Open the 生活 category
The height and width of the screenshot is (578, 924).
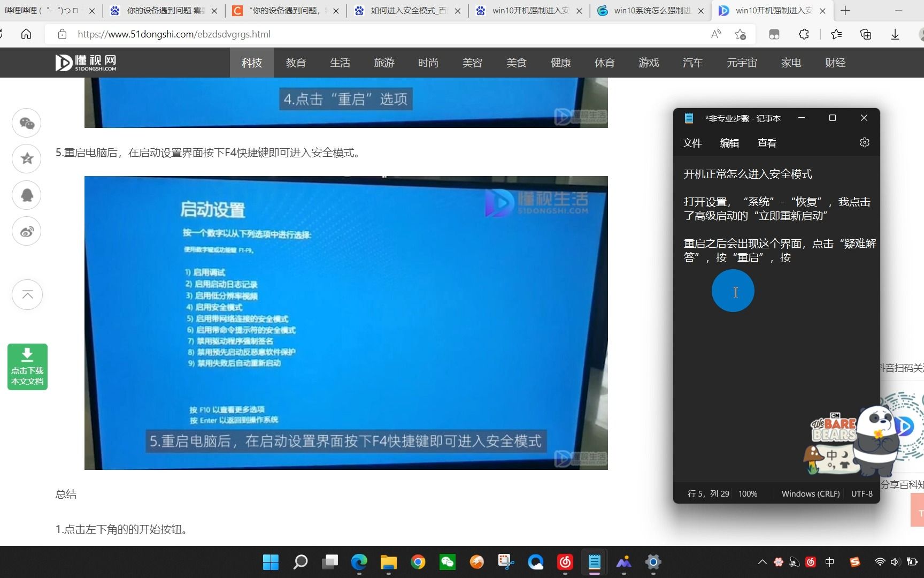point(340,63)
